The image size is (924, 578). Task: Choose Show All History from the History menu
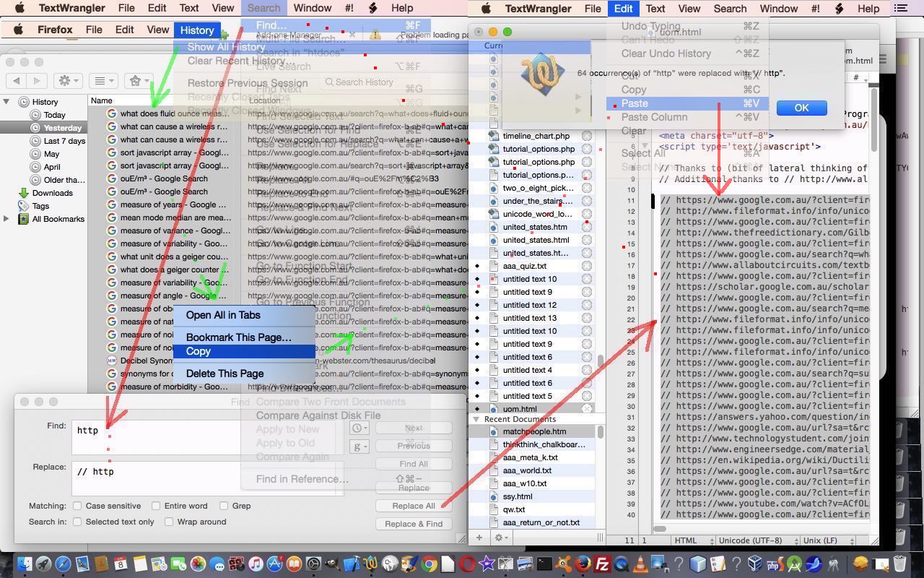click(x=226, y=46)
